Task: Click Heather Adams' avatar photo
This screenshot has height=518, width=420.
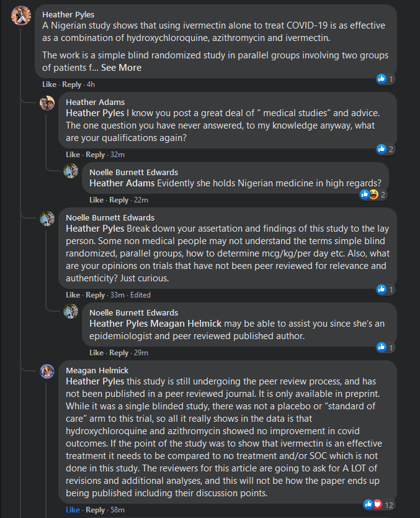Action: [47, 103]
